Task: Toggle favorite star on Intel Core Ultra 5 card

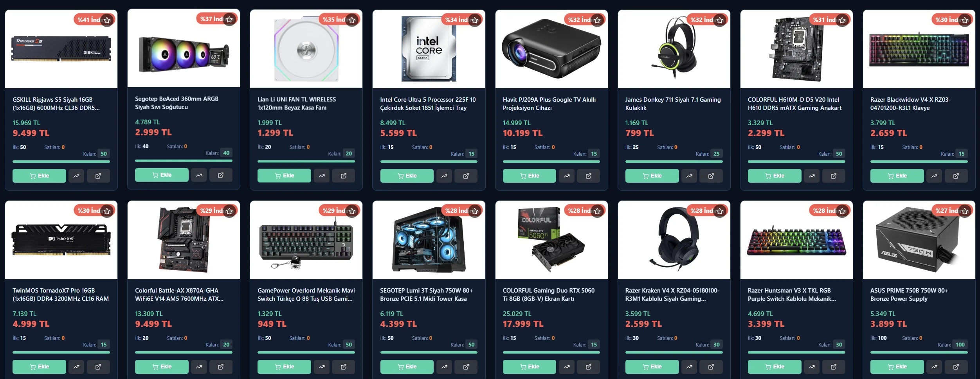Action: [475, 20]
